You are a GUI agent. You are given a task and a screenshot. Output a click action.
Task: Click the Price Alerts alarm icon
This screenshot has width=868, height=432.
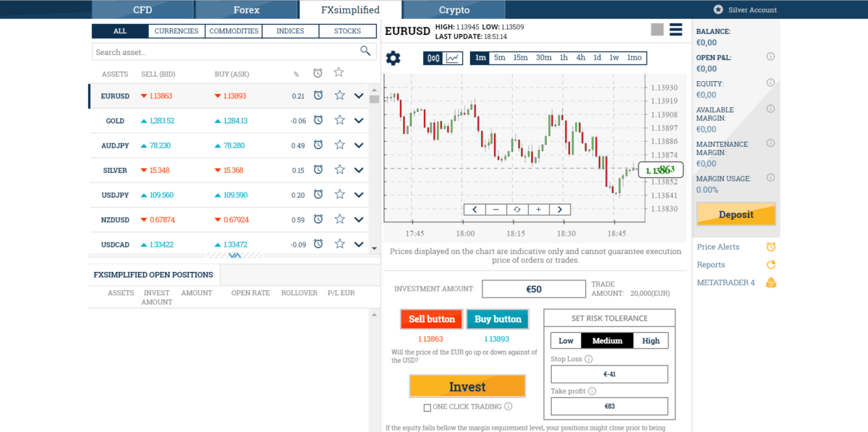pos(771,247)
